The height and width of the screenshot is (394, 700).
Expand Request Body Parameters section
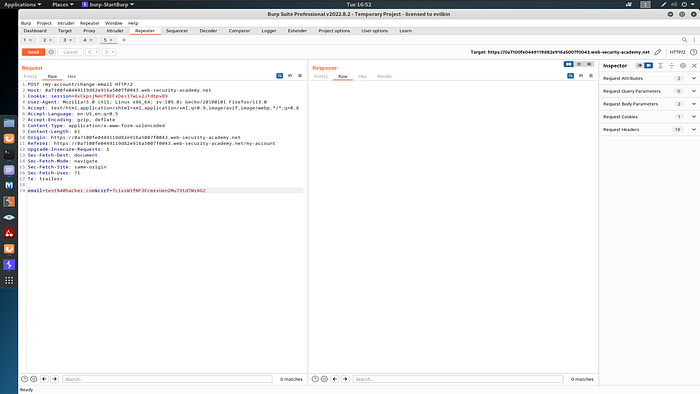point(650,104)
